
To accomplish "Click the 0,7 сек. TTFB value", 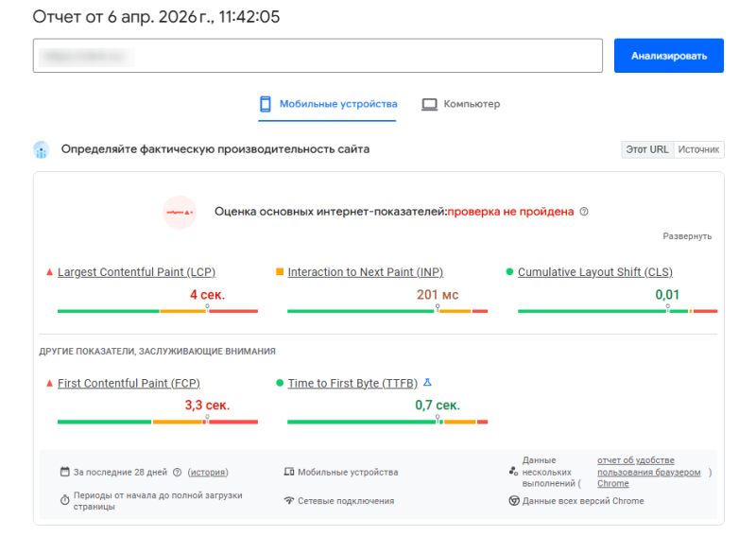I will [438, 406].
